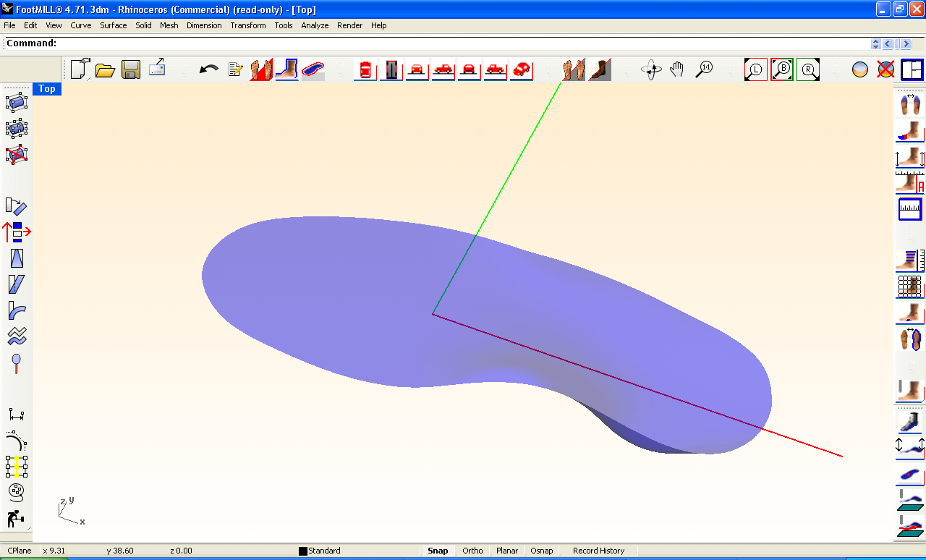Open the Transform menu

[248, 25]
